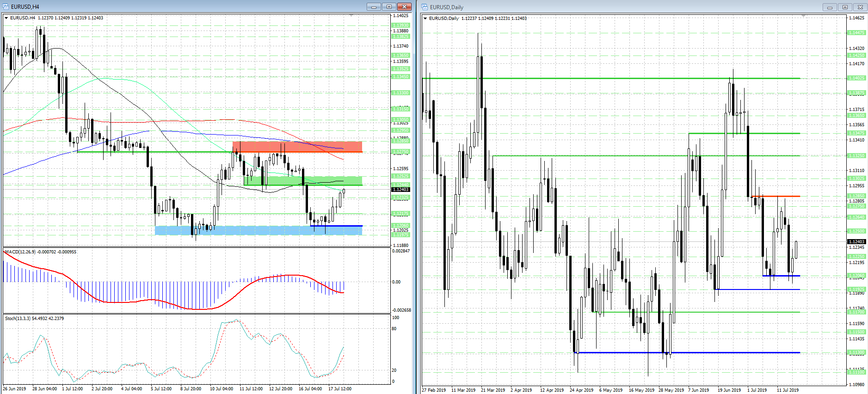This screenshot has height=394, width=868.
Task: Maximize the EURUSD,H4 chart window
Action: [389, 6]
